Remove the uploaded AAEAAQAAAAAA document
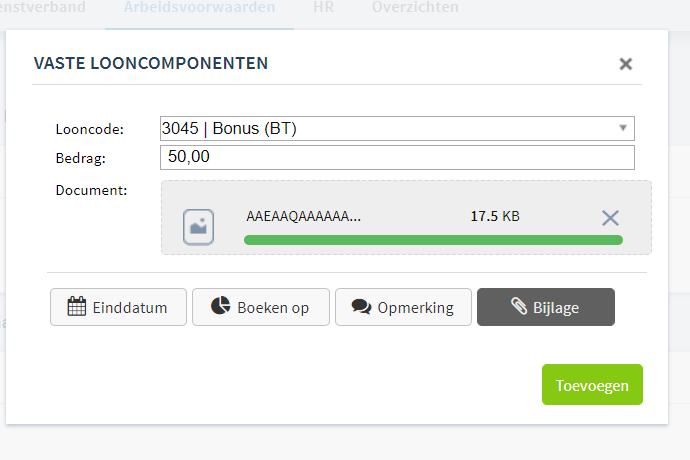This screenshot has height=460, width=690. 610,218
